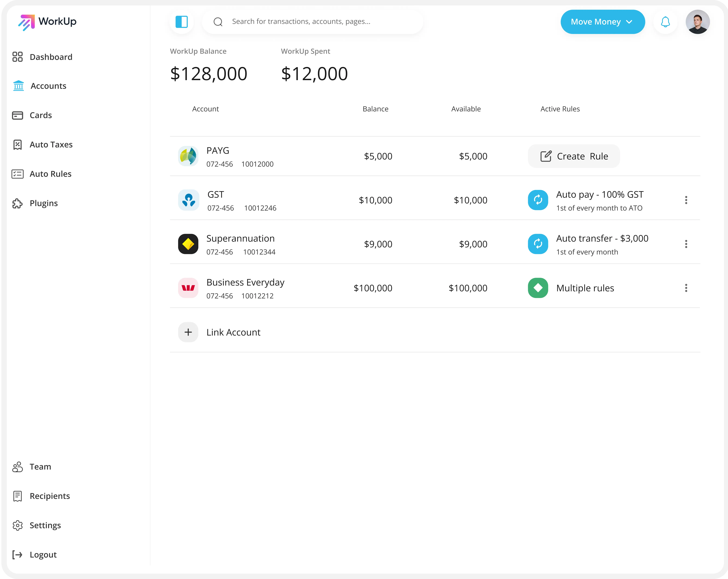Image resolution: width=728 pixels, height=579 pixels.
Task: Click the Auto pay GST rule icon
Action: 538,200
